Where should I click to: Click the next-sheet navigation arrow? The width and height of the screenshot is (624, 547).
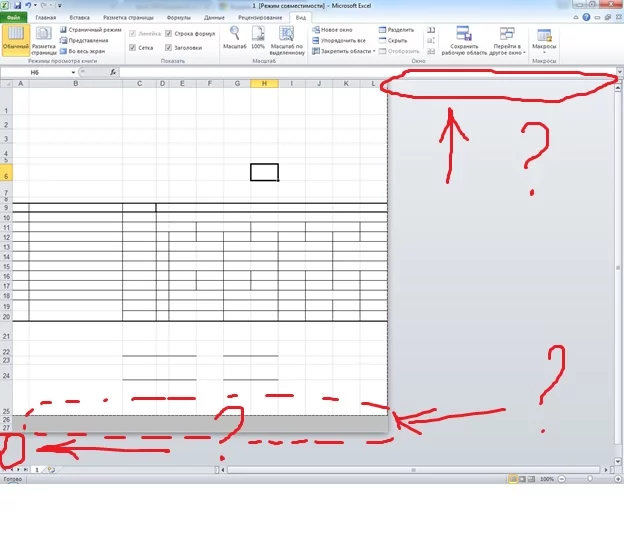(x=18, y=470)
